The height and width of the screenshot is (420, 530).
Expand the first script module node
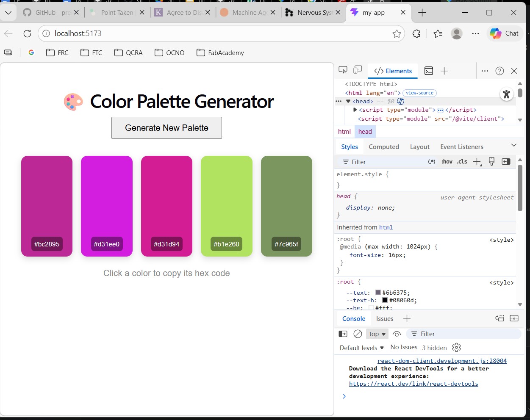[355, 110]
